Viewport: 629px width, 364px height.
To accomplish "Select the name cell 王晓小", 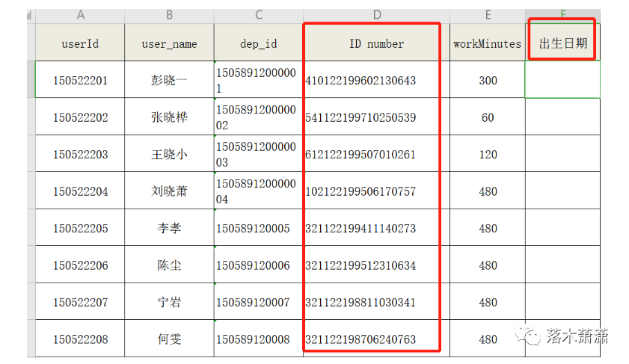I will point(169,153).
